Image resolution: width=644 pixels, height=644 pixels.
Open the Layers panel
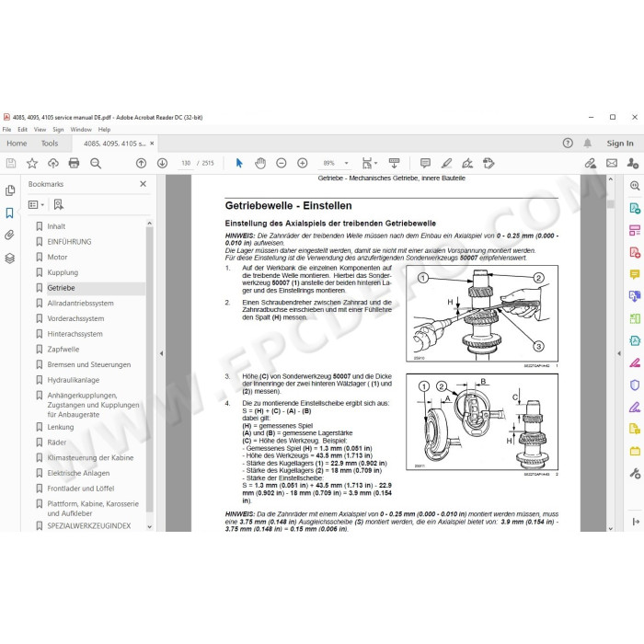(10, 258)
